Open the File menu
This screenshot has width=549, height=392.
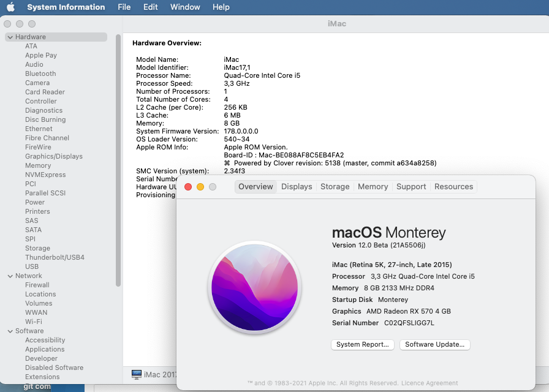point(124,7)
